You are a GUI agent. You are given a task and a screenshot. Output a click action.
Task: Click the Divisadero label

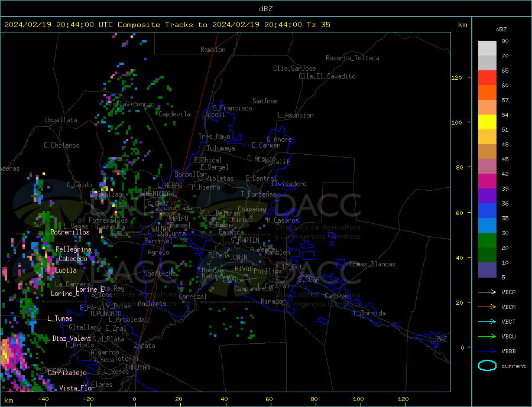(x=288, y=184)
